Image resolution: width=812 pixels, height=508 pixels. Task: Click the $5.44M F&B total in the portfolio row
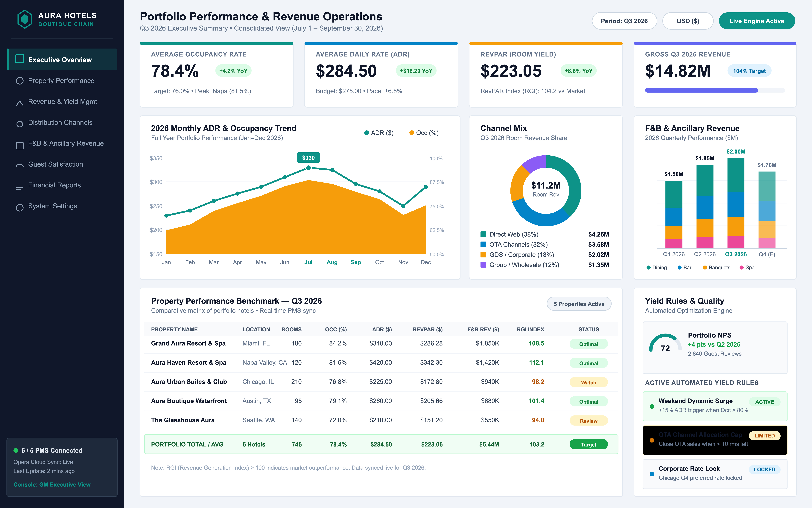point(489,444)
